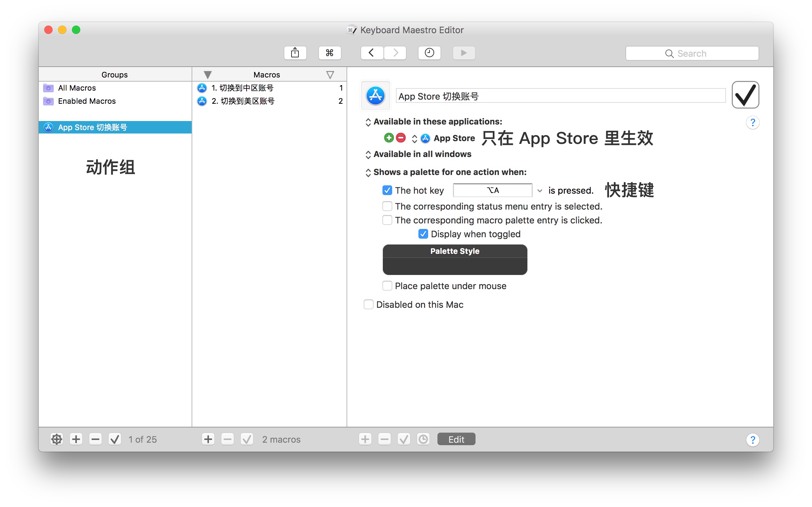Open the recent history clock icon
The width and height of the screenshot is (812, 507).
click(429, 53)
